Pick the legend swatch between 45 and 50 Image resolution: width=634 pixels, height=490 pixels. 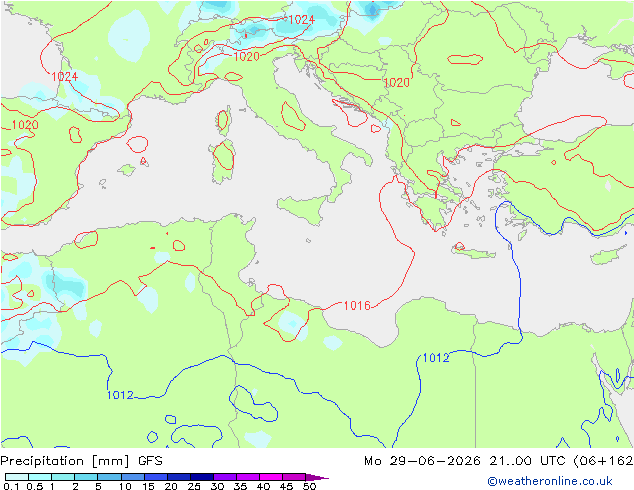294,477
